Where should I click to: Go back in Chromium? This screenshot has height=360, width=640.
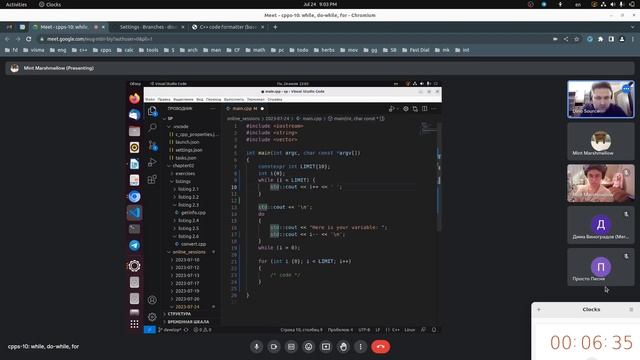(7, 39)
